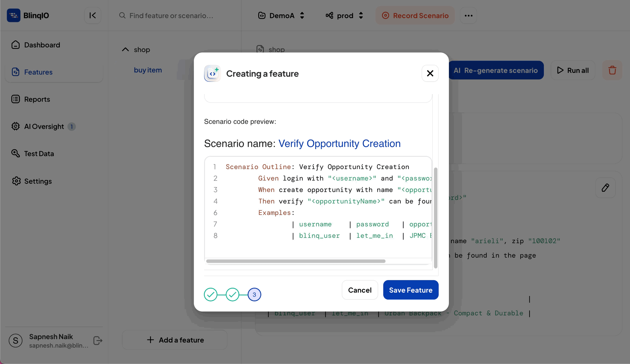
Task: Click line 1 Scenario Outline code text
Action: pos(317,167)
